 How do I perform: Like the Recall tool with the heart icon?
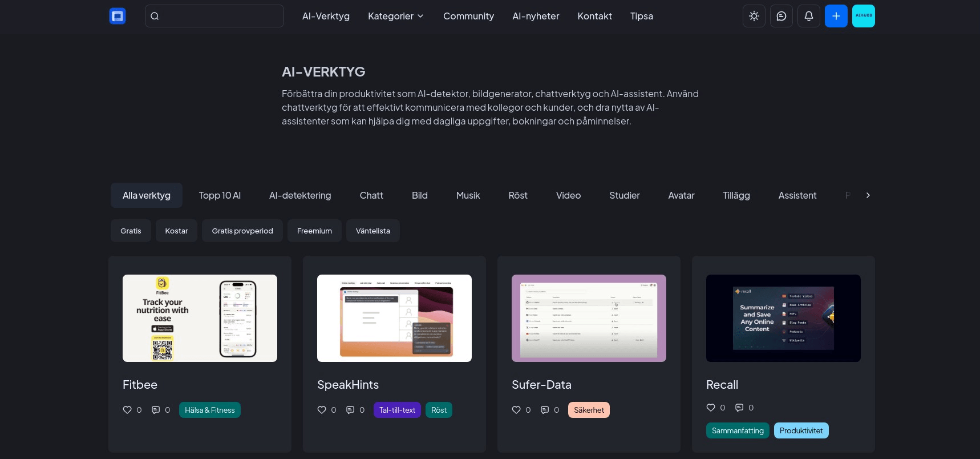(711, 408)
